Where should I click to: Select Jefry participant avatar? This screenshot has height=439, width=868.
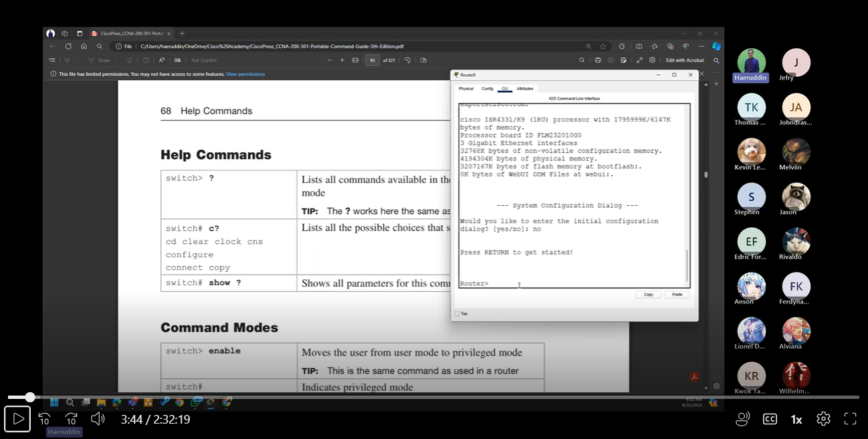coord(796,62)
